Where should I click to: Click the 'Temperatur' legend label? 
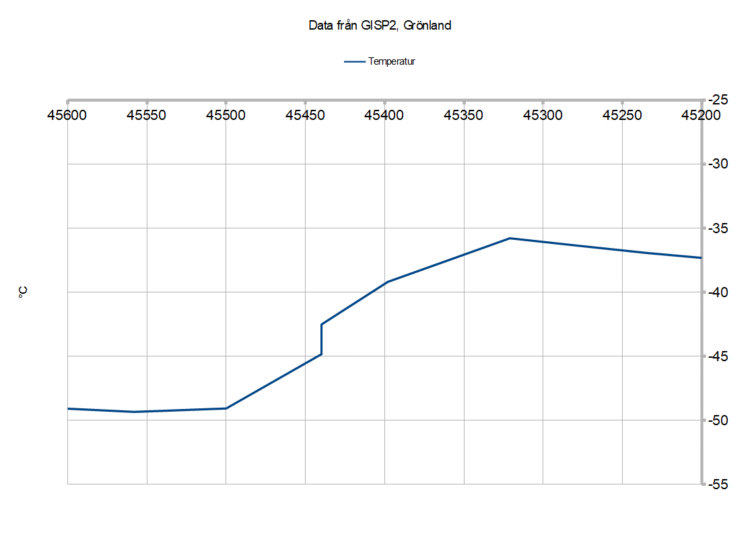(392, 61)
